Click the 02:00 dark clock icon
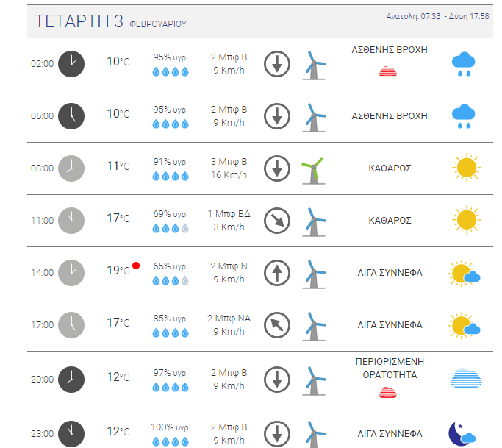502x448 pixels. coord(71,64)
